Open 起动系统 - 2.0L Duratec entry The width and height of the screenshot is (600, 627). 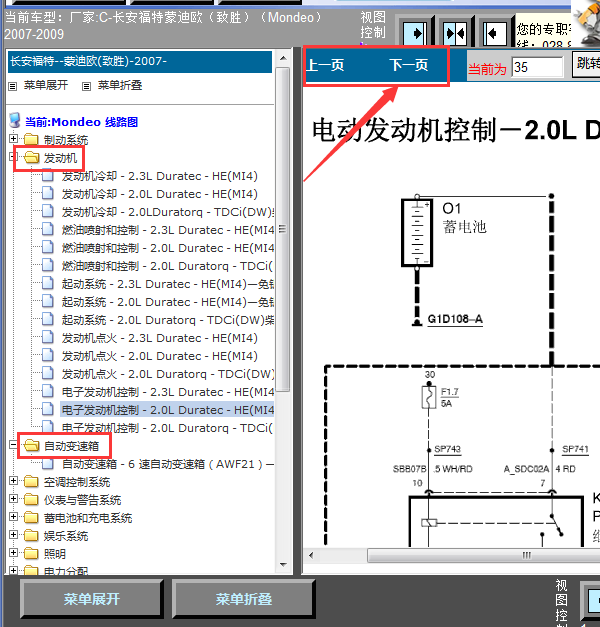coord(168,302)
